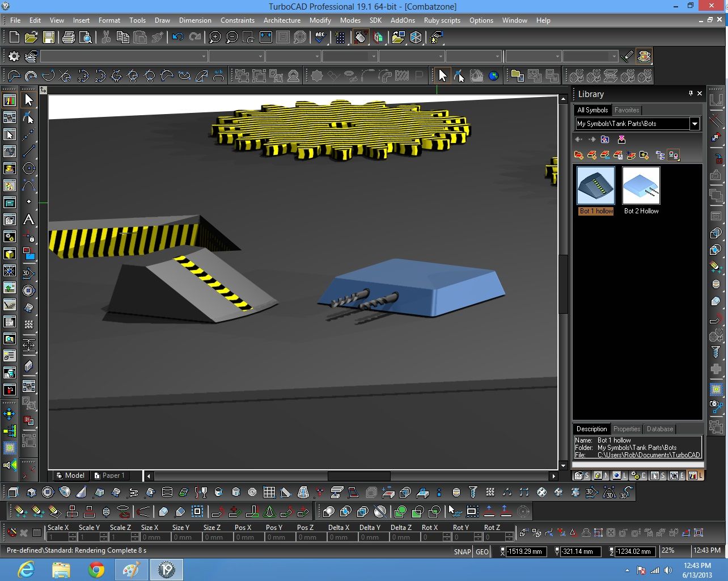Click the Undo icon in the toolbar
728x581 pixels.
click(178, 37)
